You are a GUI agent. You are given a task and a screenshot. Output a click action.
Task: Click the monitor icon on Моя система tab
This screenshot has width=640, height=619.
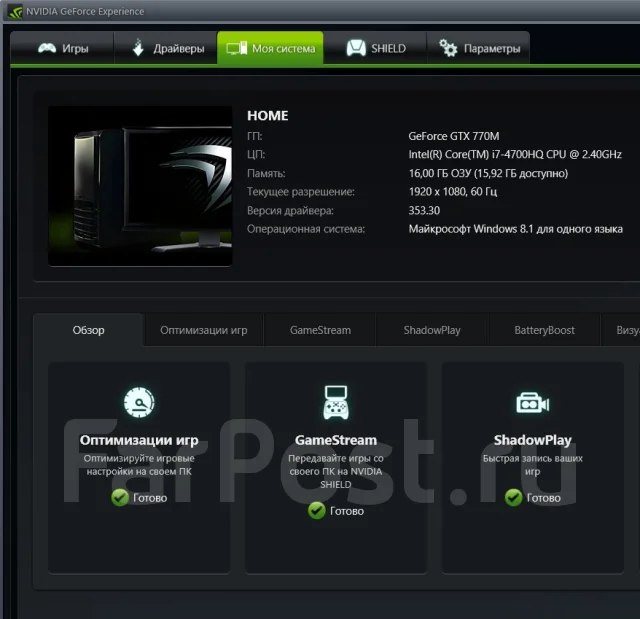237,48
